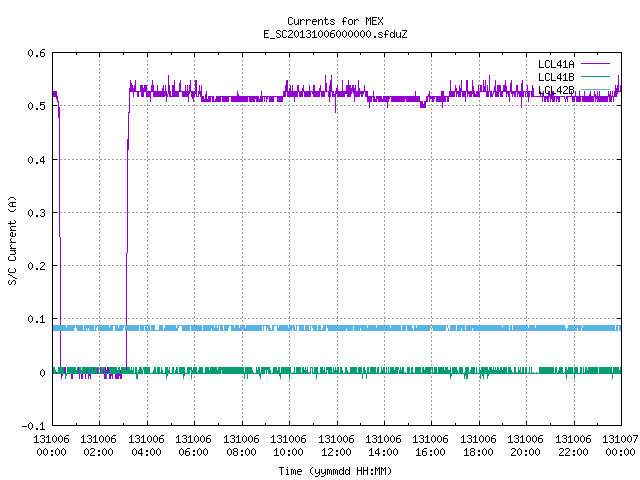The image size is (640, 480).
Task: Click the 0.2 y-axis tick label
Action: coord(36,266)
